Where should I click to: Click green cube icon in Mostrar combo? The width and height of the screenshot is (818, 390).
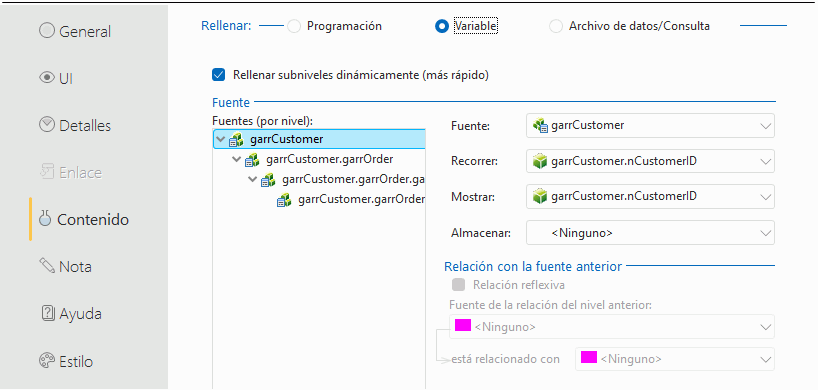[540, 197]
